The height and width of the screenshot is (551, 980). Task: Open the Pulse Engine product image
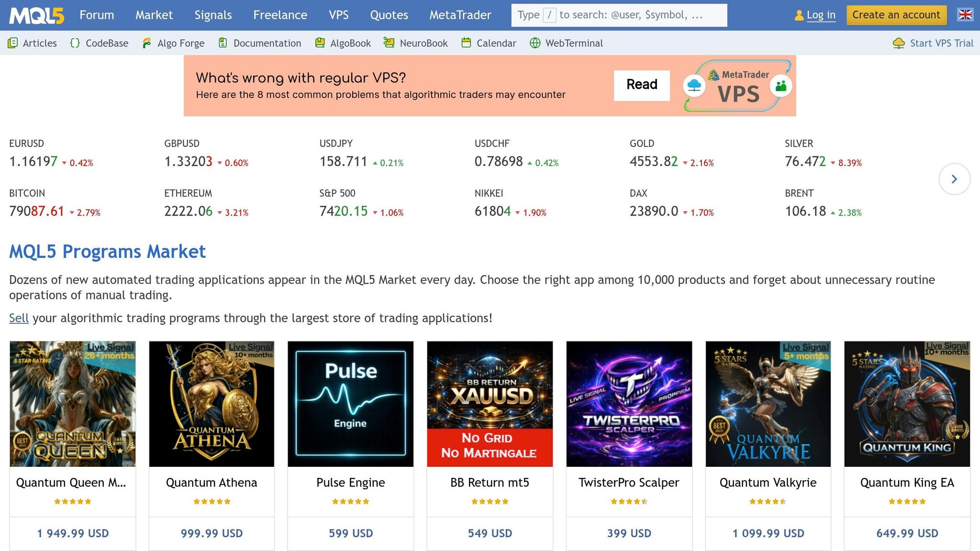point(351,404)
